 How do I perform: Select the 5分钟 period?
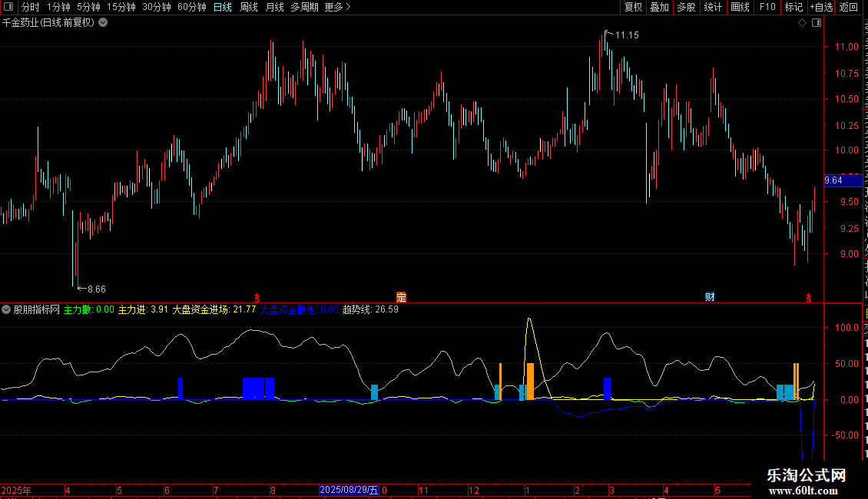[88, 7]
